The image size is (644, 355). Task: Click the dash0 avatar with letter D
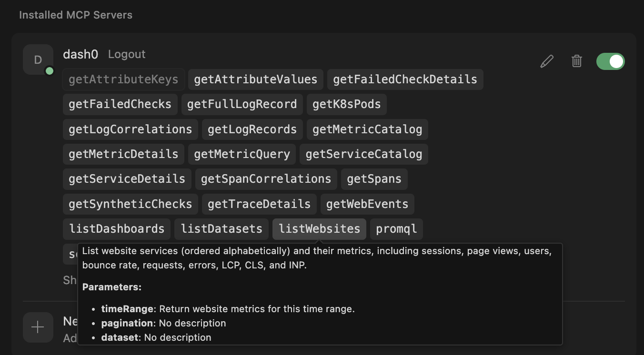(38, 59)
